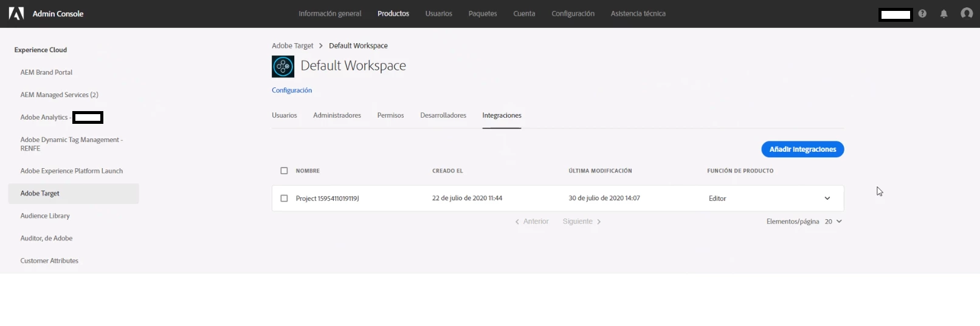Open Auditor, de Adobe
The height and width of the screenshot is (326, 980).
pyautogui.click(x=46, y=239)
